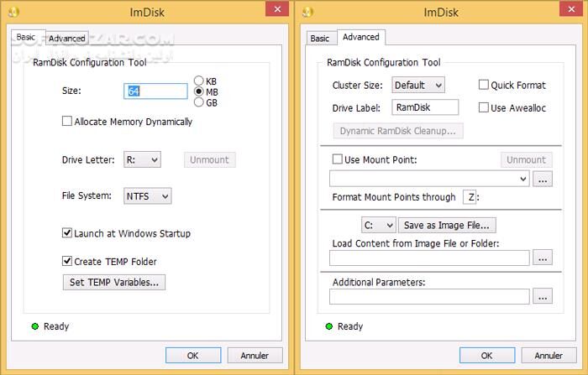Click the Size input field showing 64
The image size is (588, 375).
tap(155, 91)
